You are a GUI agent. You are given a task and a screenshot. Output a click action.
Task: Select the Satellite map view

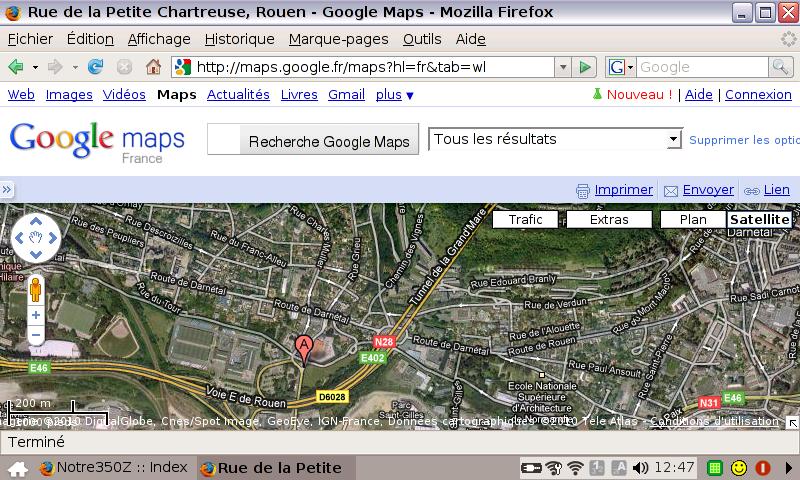tap(759, 219)
